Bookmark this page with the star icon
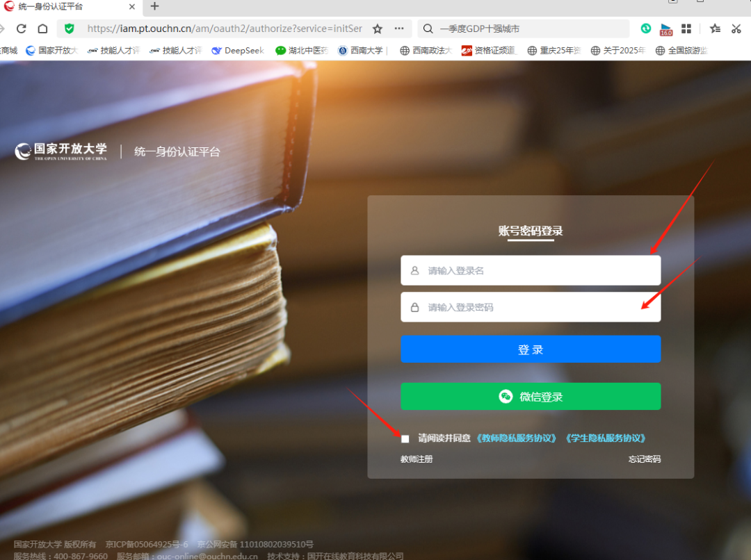 [378, 28]
